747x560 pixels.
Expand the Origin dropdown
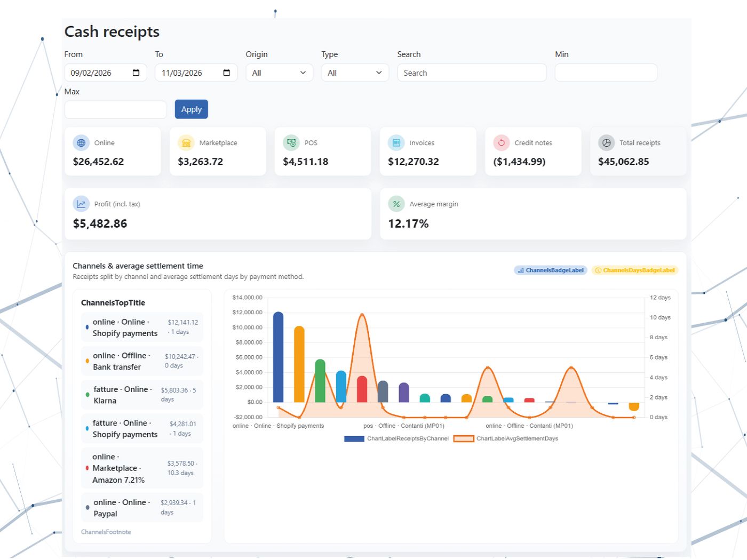coord(279,73)
